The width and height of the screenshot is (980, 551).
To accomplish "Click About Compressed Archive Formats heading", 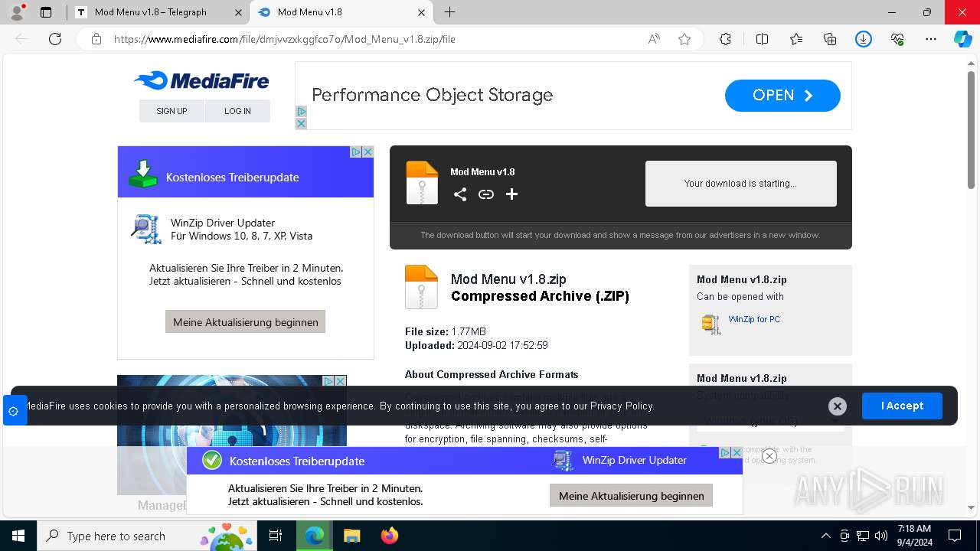I will pyautogui.click(x=492, y=374).
